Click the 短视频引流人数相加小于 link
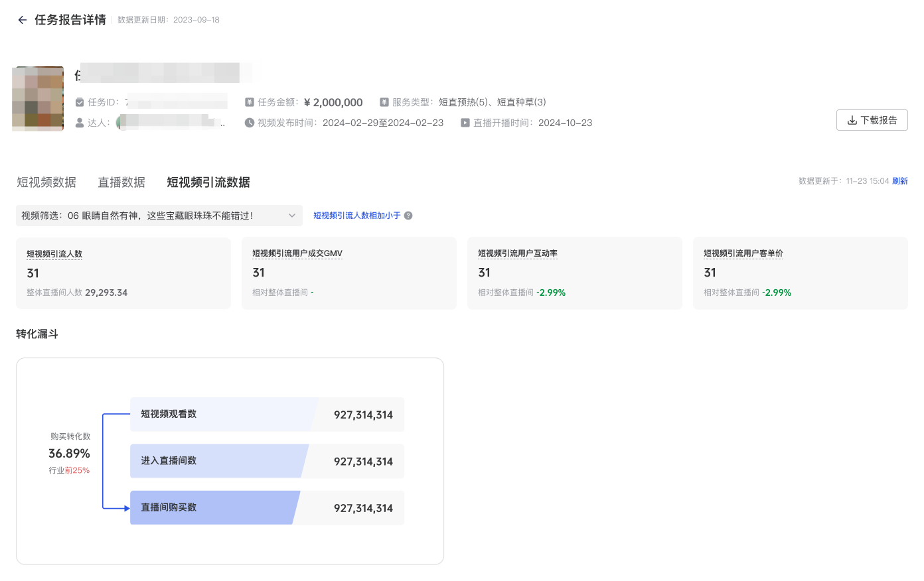Screen dimensions: 924x581 [x=357, y=216]
